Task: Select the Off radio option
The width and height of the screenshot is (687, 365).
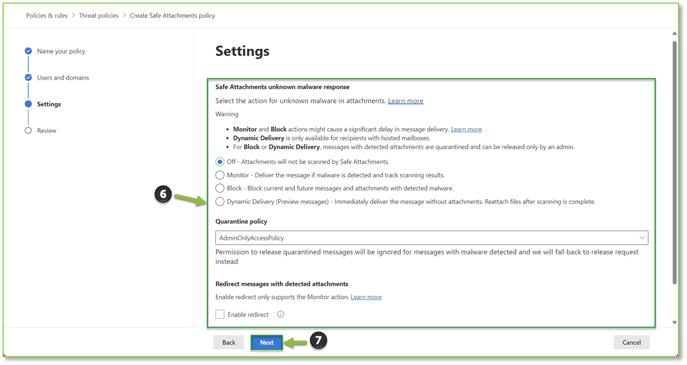Action: pos(220,162)
